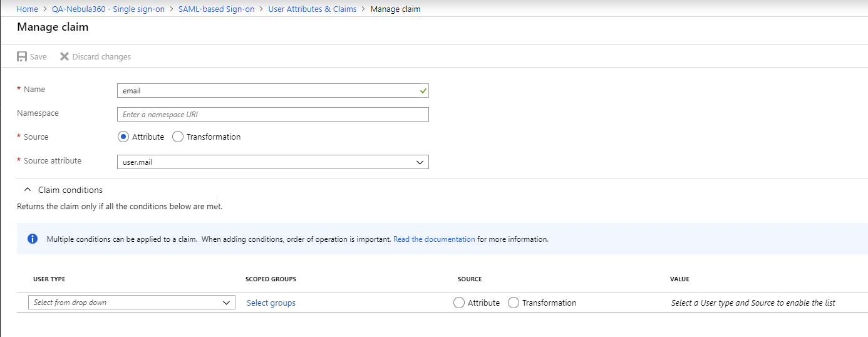Click the Discard changes X icon
Image resolution: width=868 pixels, height=337 pixels.
pos(65,56)
